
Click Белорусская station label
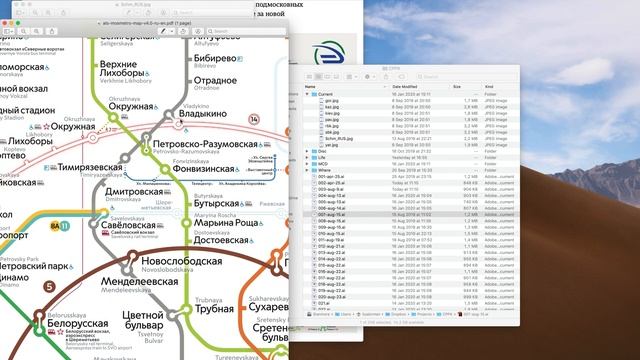(x=78, y=324)
